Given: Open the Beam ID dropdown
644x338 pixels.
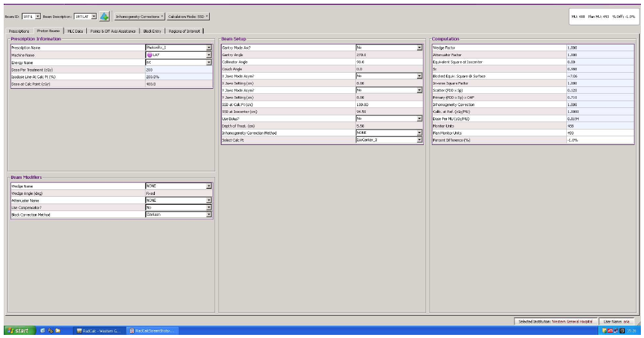Looking at the screenshot, I should [x=38, y=17].
